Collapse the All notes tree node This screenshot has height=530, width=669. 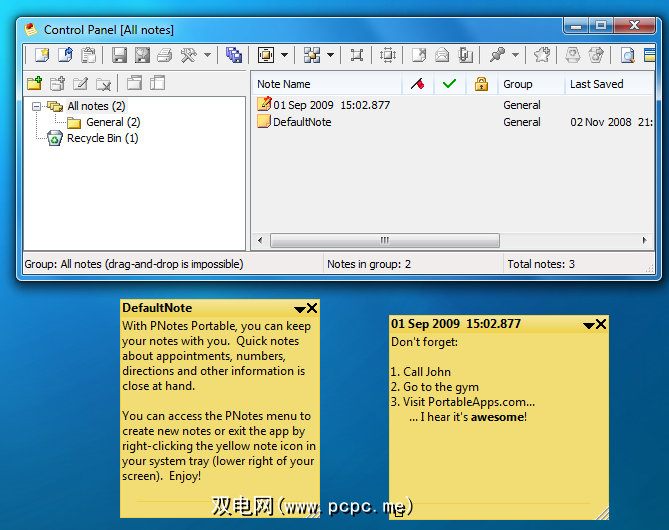coord(37,106)
